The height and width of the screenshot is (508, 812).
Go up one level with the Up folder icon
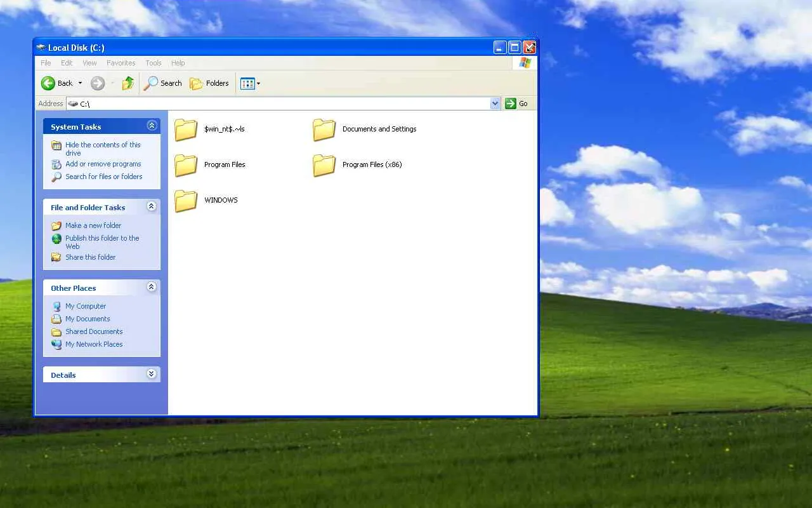pos(128,83)
